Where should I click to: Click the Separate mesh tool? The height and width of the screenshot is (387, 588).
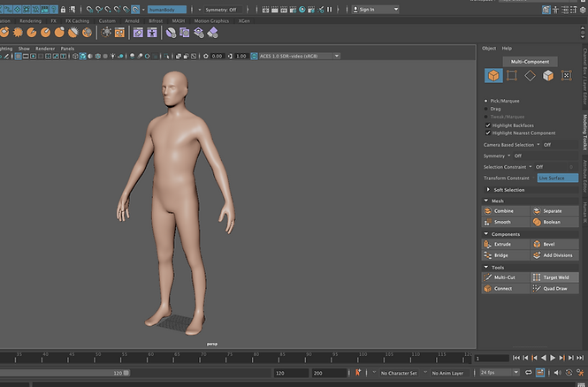[554, 211]
